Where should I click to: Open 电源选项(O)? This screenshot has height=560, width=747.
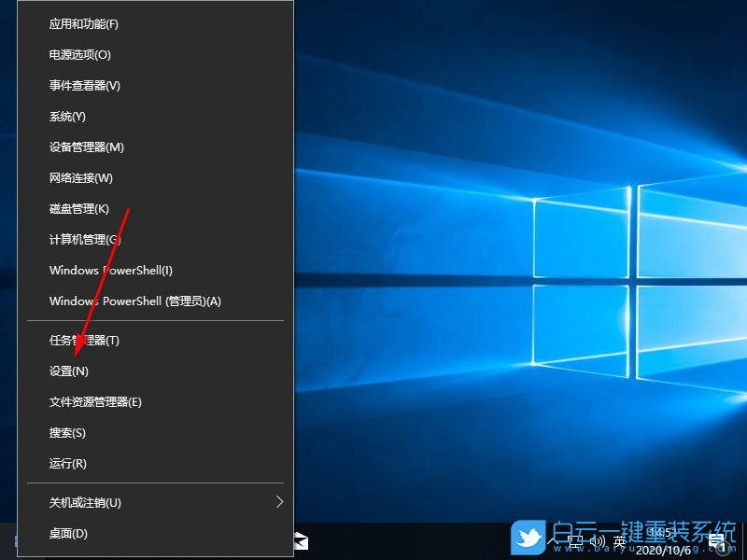[x=77, y=54]
